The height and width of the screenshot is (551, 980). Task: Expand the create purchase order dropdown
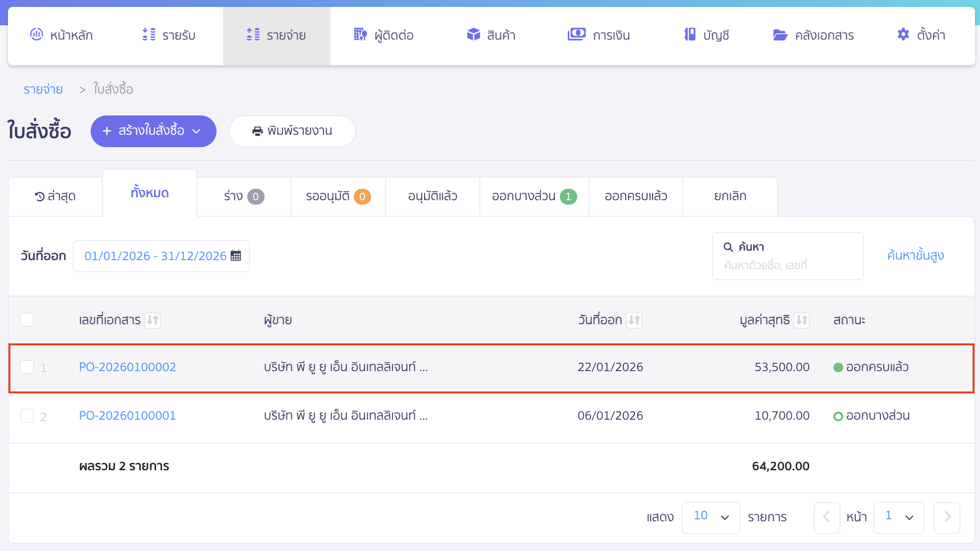tap(197, 131)
